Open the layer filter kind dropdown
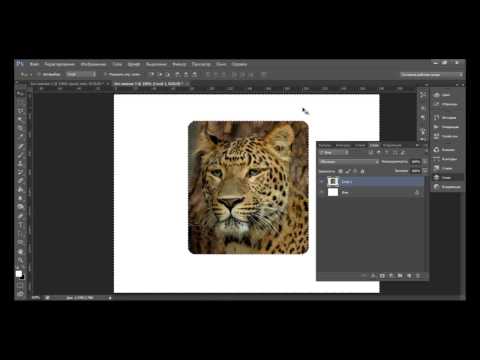Screen dimensions: 480x360 pyautogui.click(x=334, y=152)
